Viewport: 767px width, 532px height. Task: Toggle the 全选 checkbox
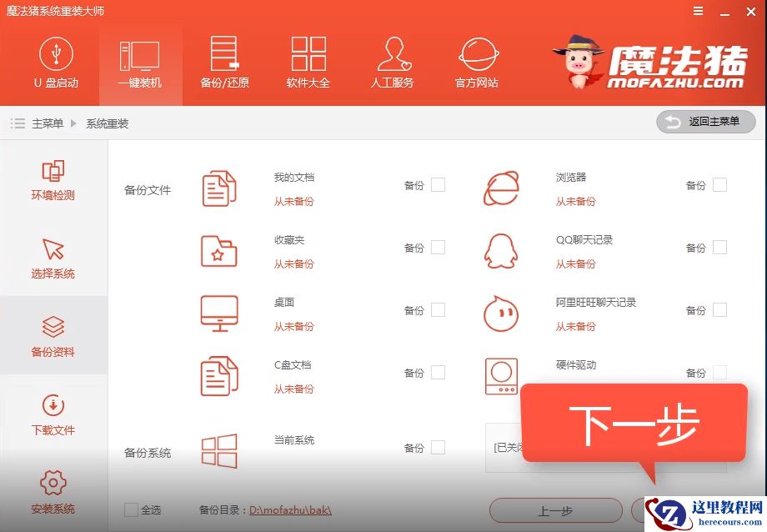tap(130, 509)
